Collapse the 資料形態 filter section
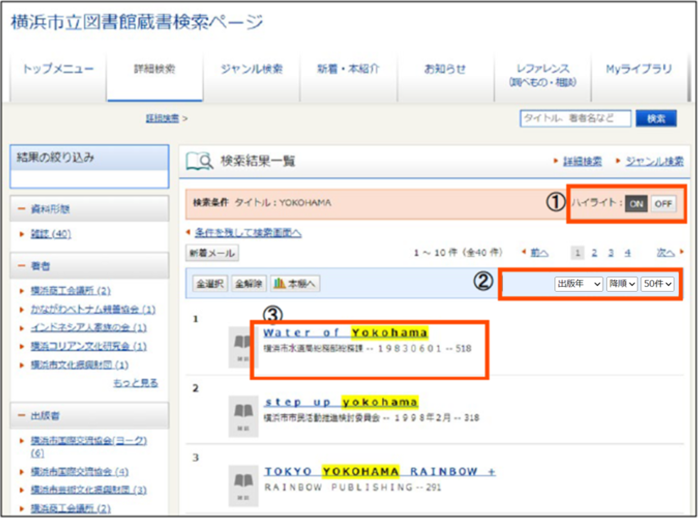This screenshot has width=700, height=518. [21, 209]
